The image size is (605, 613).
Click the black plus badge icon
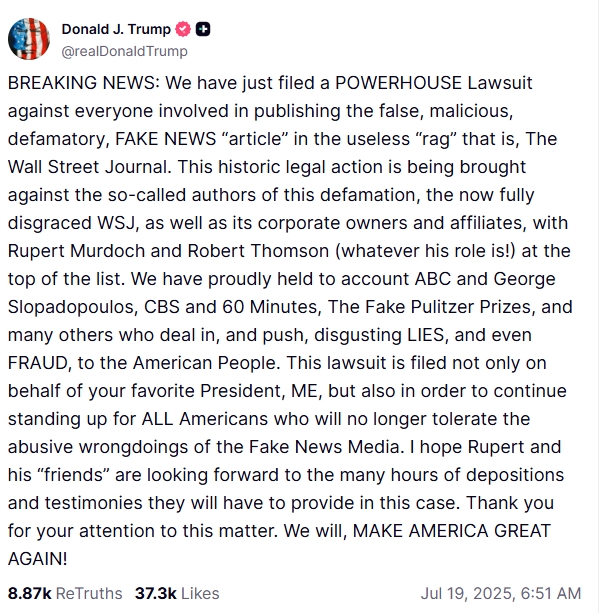203,29
